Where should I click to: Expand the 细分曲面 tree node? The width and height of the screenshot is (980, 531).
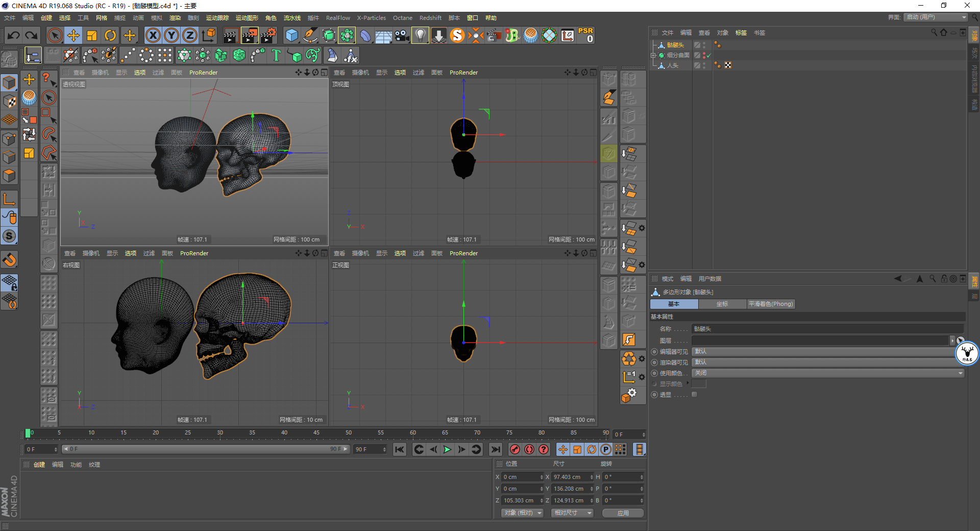click(x=653, y=55)
